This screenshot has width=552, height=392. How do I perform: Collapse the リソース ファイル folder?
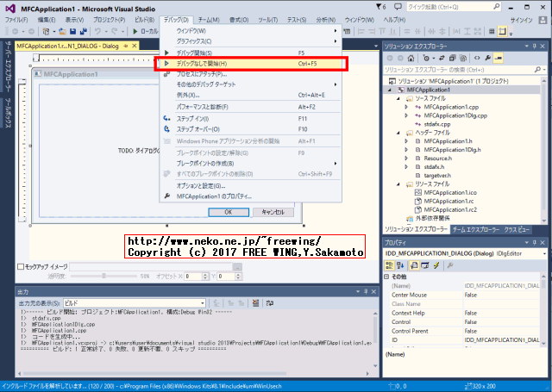tap(398, 184)
